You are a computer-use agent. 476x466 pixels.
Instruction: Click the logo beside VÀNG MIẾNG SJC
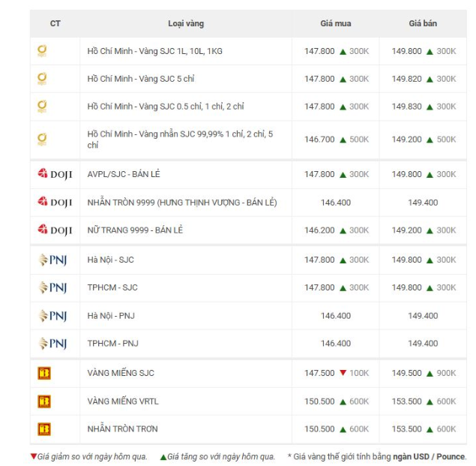click(44, 373)
